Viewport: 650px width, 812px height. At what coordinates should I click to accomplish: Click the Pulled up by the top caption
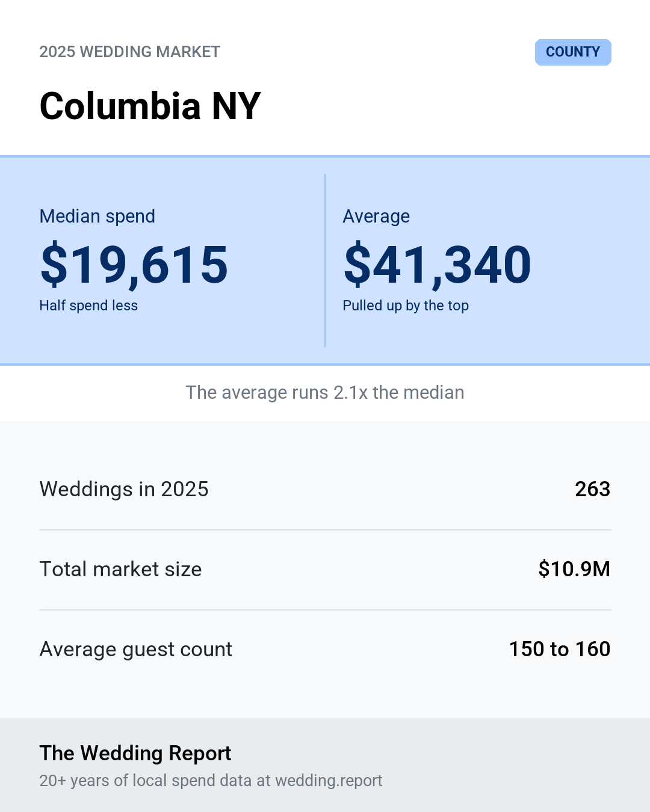tap(406, 306)
